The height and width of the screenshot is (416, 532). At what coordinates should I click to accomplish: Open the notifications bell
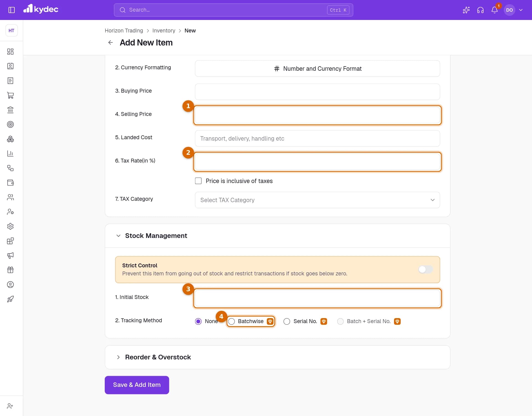point(495,10)
